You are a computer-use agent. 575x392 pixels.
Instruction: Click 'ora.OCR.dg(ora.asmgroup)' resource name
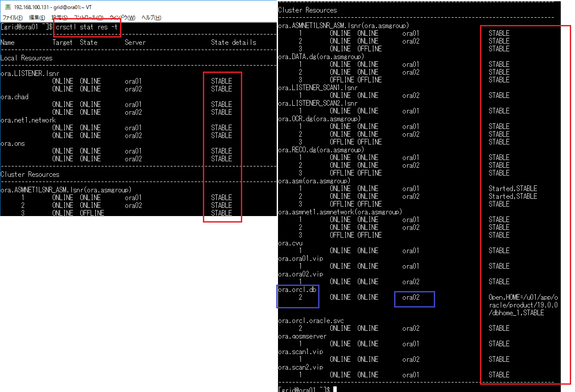tap(319, 118)
